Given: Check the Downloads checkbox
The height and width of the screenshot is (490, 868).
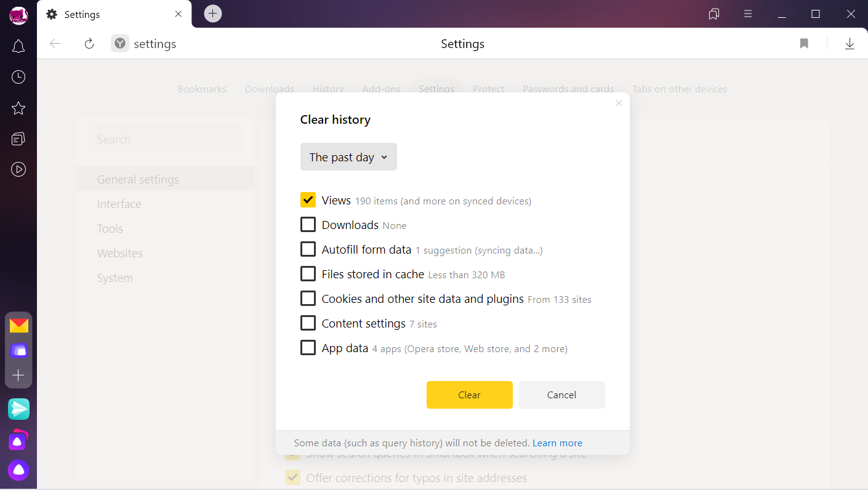Looking at the screenshot, I should tap(308, 225).
